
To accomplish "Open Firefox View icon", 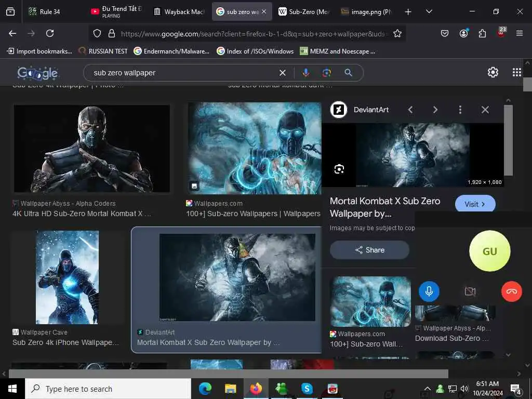I will coord(10,12).
